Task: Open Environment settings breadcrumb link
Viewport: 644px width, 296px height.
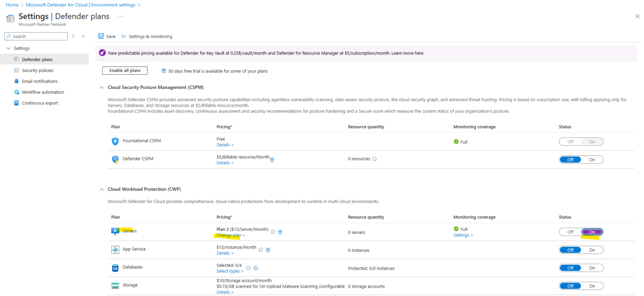Action: pos(80,5)
